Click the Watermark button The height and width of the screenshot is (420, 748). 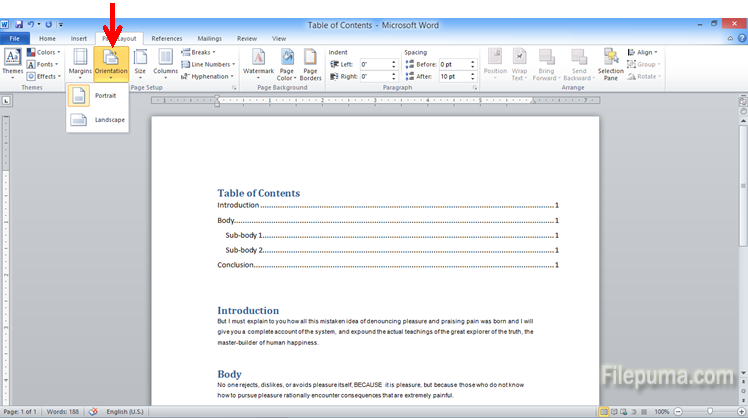258,62
